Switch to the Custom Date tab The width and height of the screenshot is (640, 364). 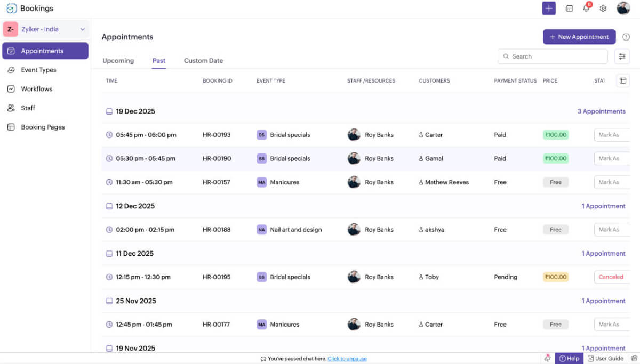203,61
